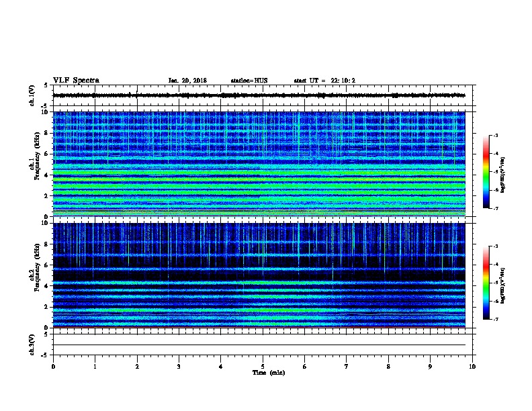Viewport: 532px width, 411px height.
Task: Select the ch.2 spectrogram panel
Action: [259, 275]
